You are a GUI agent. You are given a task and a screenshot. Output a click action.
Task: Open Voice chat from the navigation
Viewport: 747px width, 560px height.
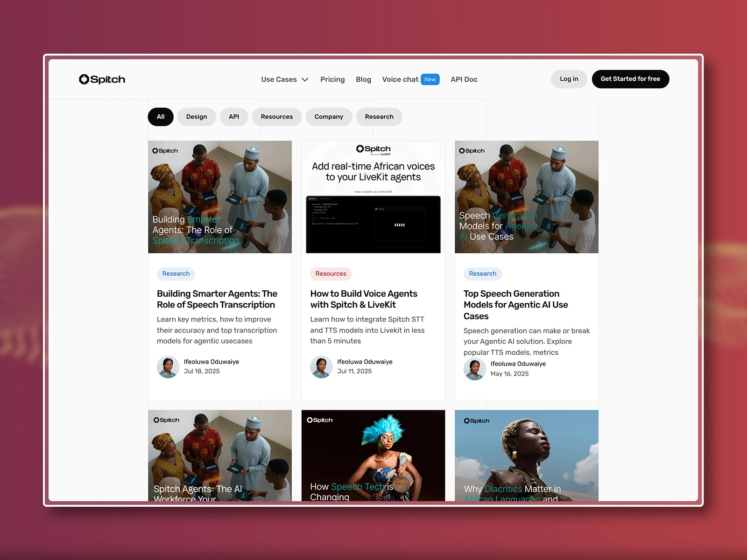pos(400,79)
